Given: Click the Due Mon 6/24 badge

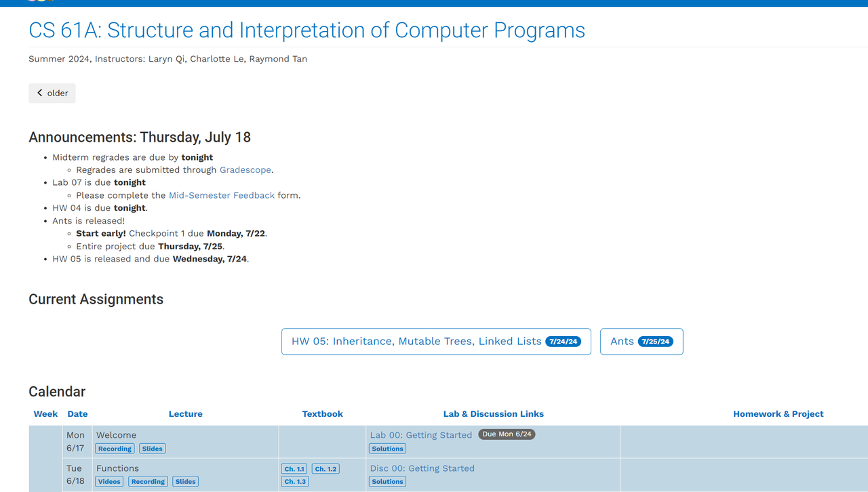Looking at the screenshot, I should [x=507, y=434].
